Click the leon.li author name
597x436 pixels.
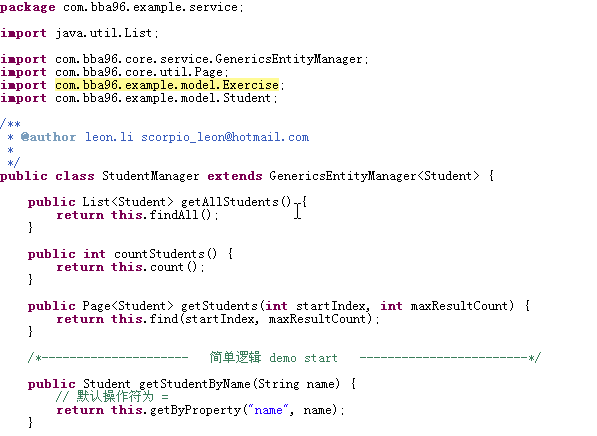pyautogui.click(x=109, y=137)
